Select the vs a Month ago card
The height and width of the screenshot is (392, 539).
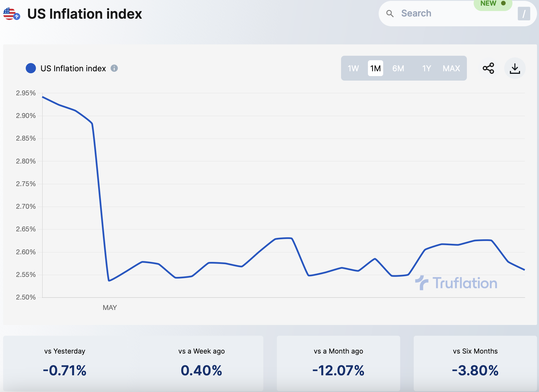pos(338,363)
